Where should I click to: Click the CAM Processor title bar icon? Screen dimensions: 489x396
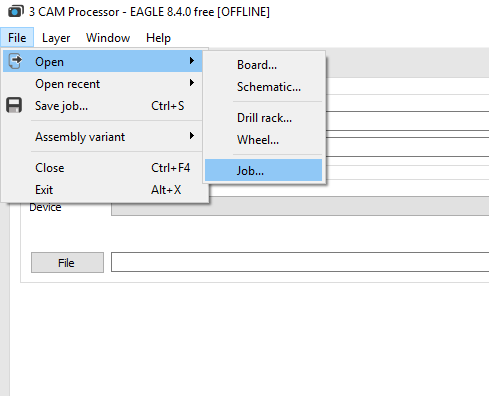15,12
